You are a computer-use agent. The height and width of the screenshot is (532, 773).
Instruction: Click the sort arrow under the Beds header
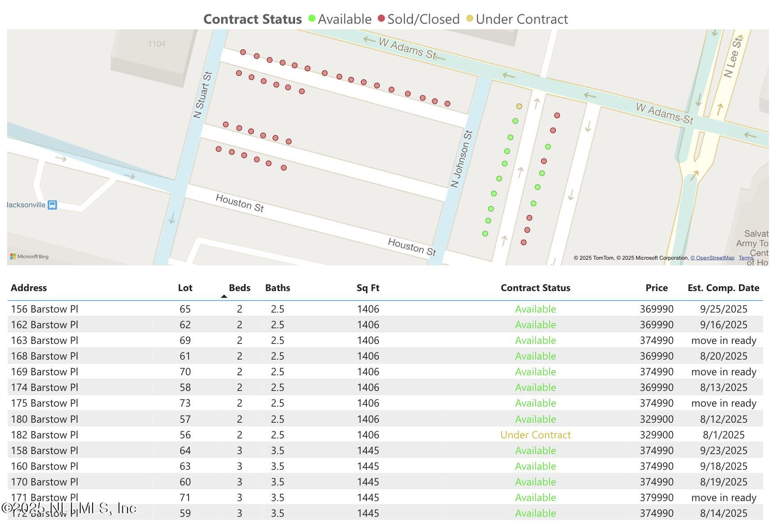(x=224, y=296)
